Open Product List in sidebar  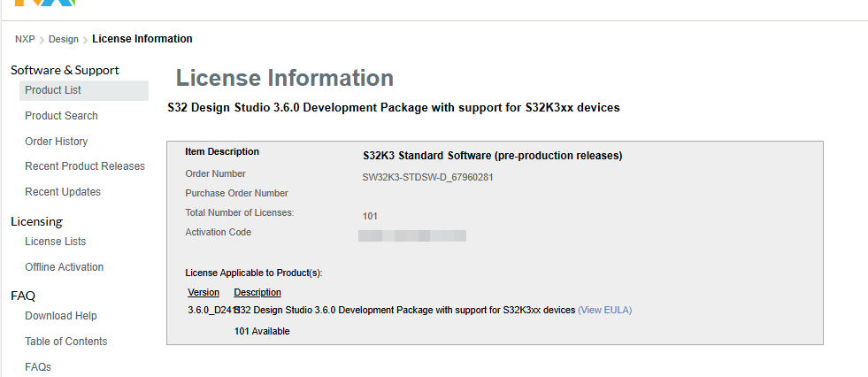coord(83,90)
